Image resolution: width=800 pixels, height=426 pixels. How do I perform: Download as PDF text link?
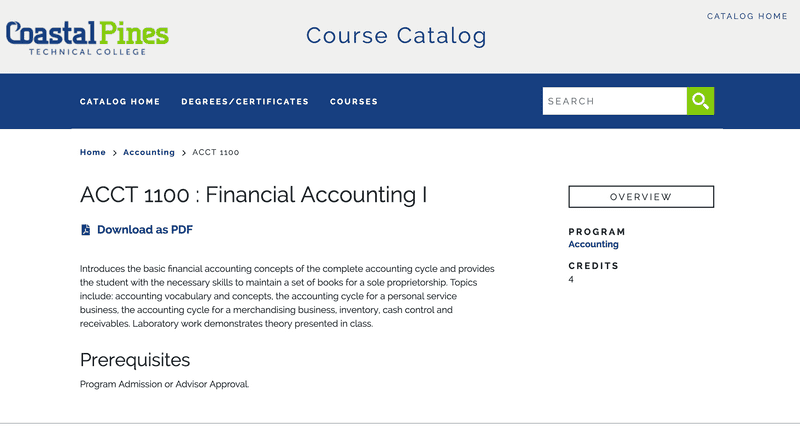click(144, 230)
